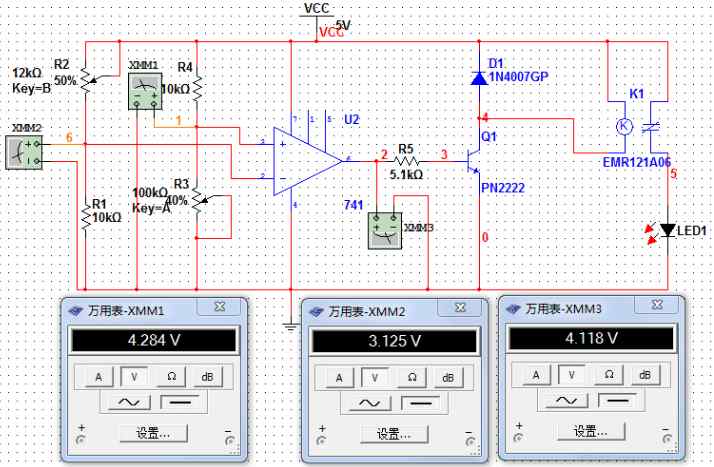Click the 1N4007GP diode label
Screen dimensions: 714x467
(x=518, y=76)
